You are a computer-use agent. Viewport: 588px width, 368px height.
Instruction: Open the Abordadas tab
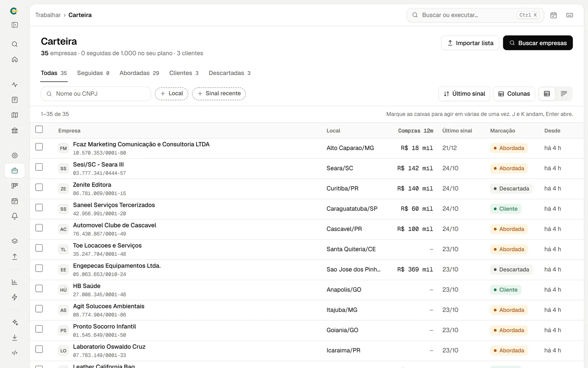(139, 73)
